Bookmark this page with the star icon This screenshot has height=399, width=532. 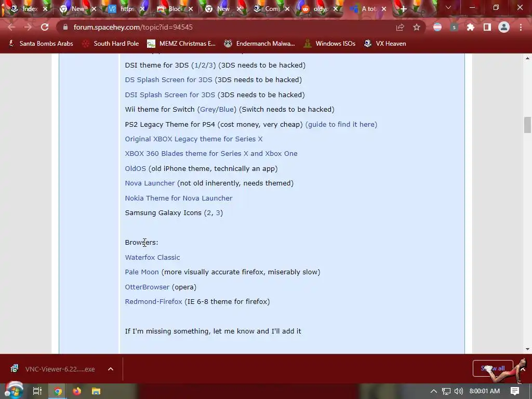[x=416, y=27]
